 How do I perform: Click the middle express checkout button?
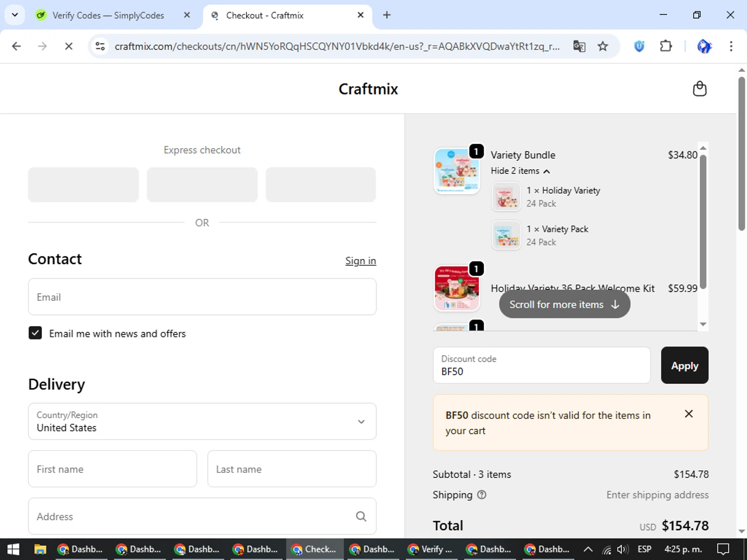coord(202,185)
